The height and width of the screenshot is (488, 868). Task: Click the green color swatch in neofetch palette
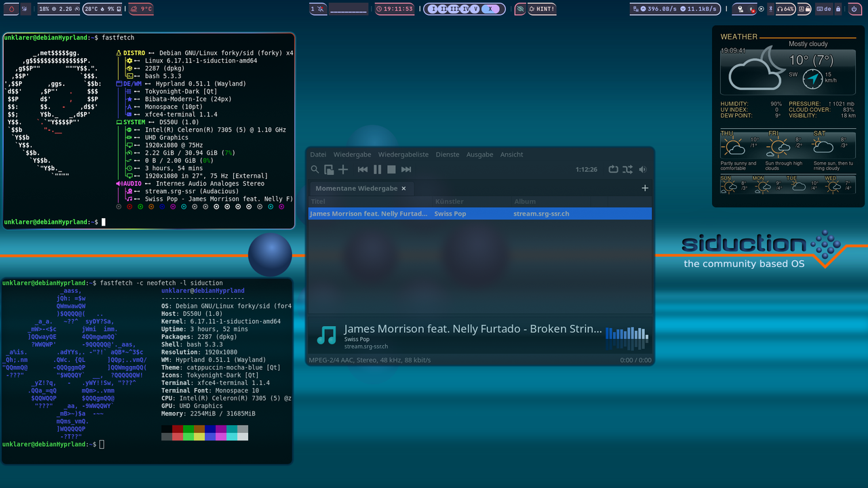tap(188, 429)
